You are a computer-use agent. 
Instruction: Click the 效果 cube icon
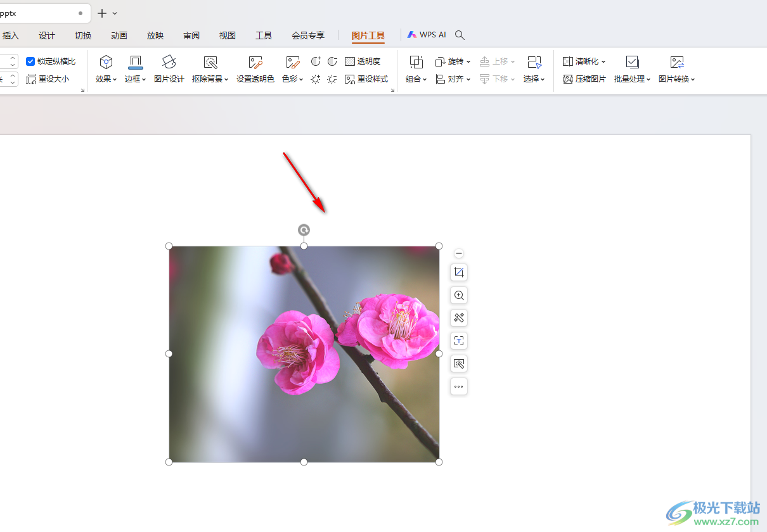(106, 62)
